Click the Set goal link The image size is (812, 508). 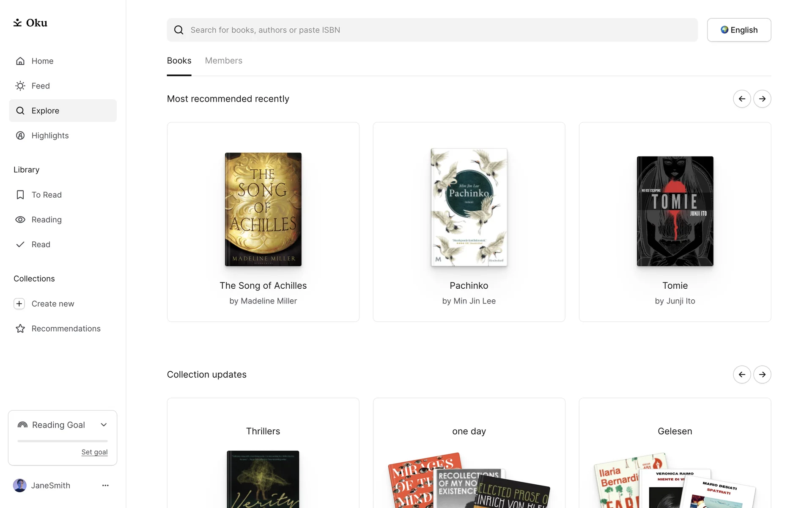[94, 452]
